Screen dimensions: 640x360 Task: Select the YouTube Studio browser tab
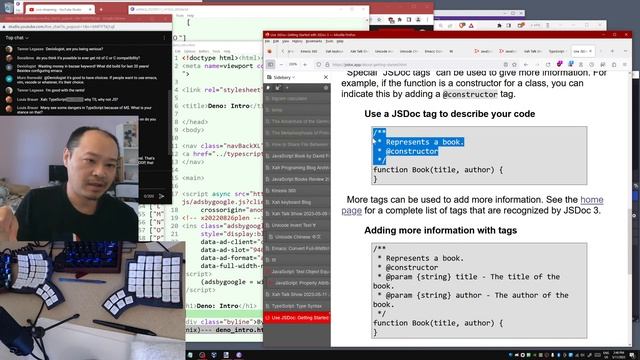[60, 9]
